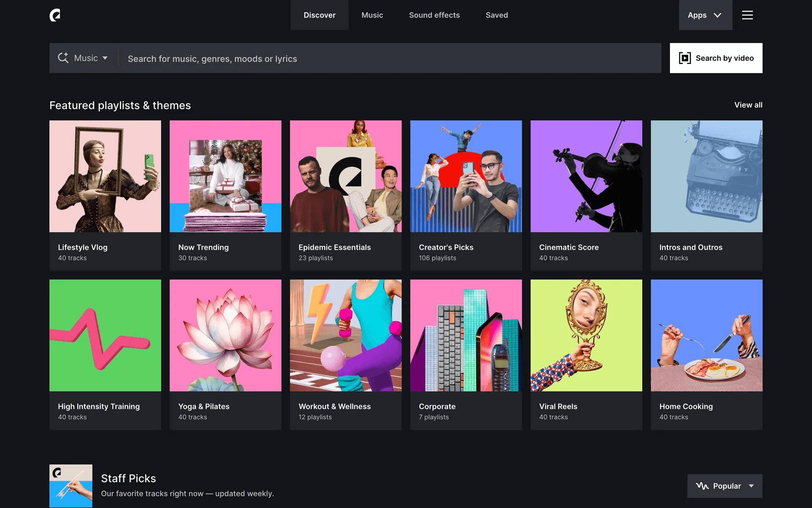Open the Viral Reels playlist title
Image resolution: width=812 pixels, height=508 pixels.
(x=558, y=406)
